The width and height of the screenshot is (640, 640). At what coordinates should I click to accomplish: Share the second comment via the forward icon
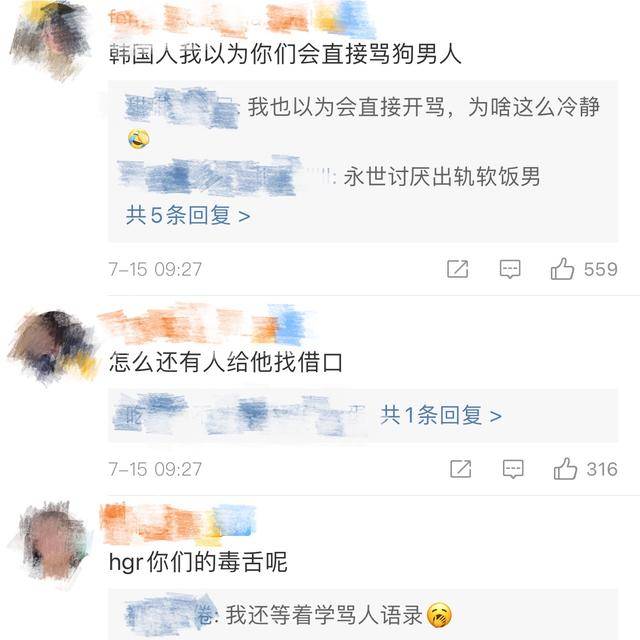[460, 469]
